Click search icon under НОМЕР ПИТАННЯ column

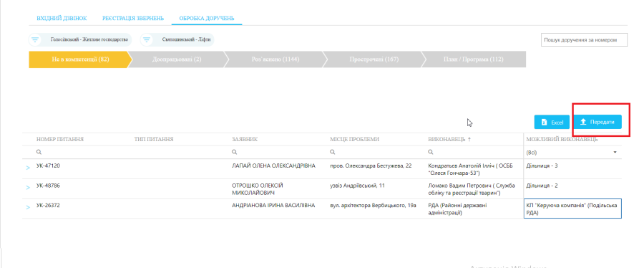click(x=39, y=152)
